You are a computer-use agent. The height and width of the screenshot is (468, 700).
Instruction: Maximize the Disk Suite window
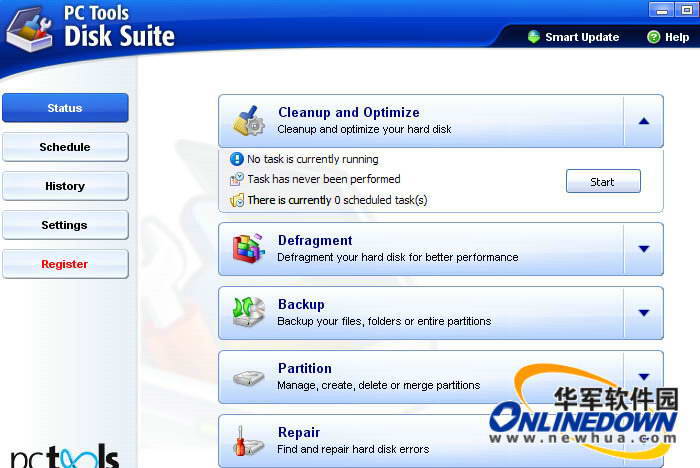click(x=687, y=10)
